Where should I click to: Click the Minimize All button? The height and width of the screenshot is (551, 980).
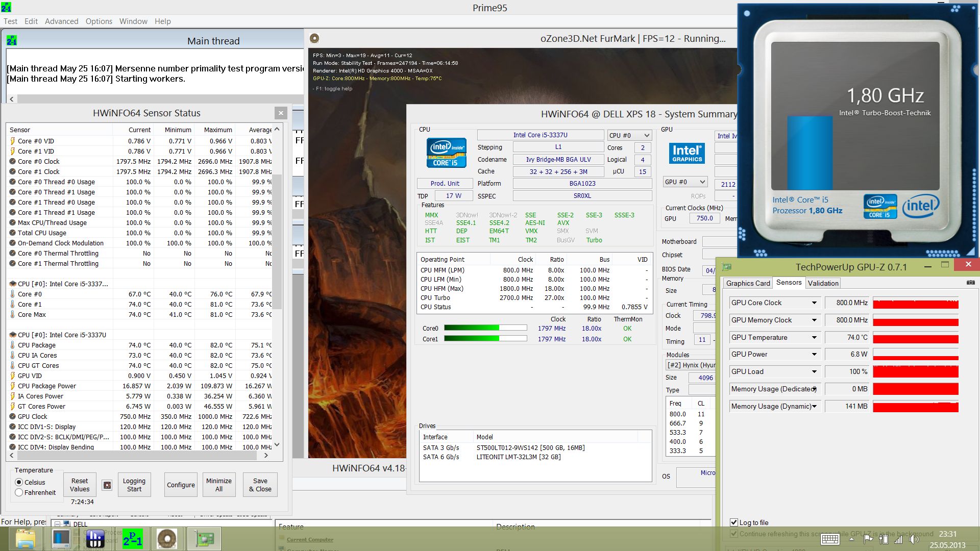click(x=219, y=485)
